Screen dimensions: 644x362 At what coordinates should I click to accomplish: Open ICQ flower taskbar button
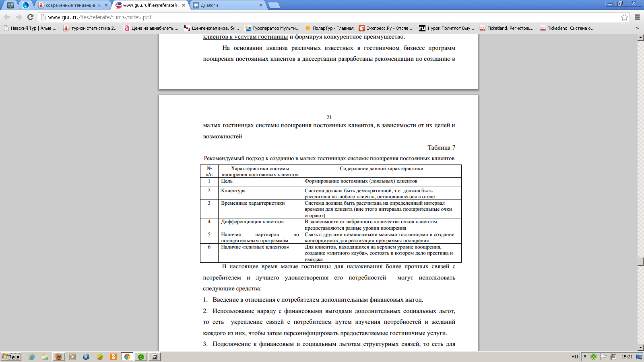[x=141, y=357]
